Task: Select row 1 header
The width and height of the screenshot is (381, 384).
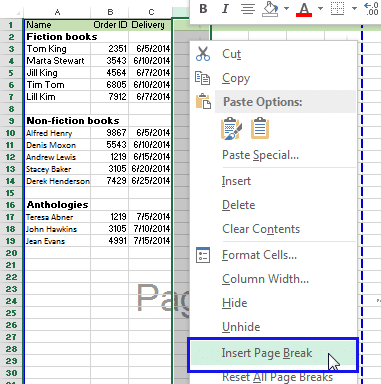Action: (x=11, y=25)
